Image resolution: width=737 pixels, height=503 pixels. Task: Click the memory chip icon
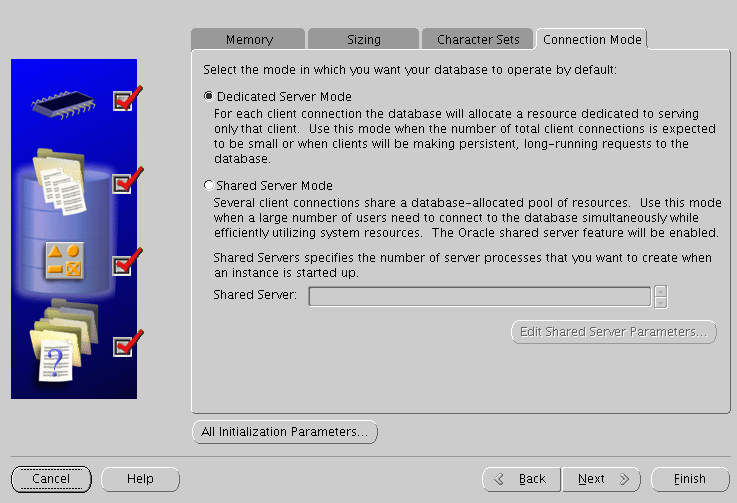click(63, 104)
